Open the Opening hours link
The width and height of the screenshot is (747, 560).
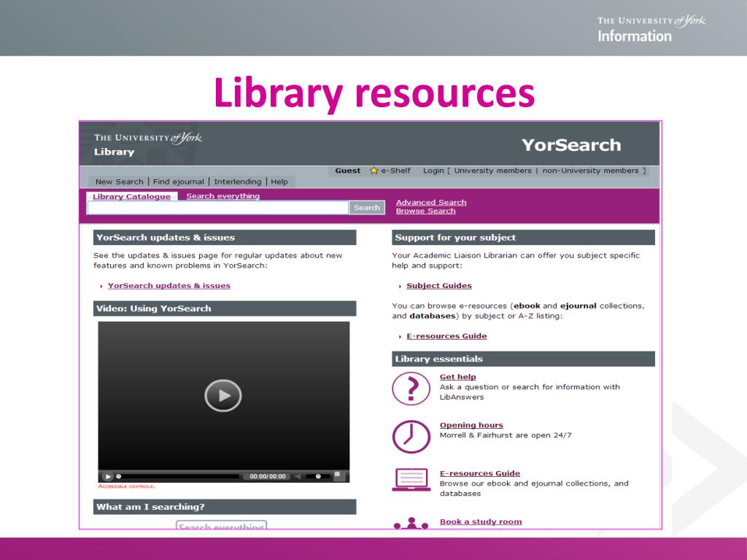coord(471,425)
